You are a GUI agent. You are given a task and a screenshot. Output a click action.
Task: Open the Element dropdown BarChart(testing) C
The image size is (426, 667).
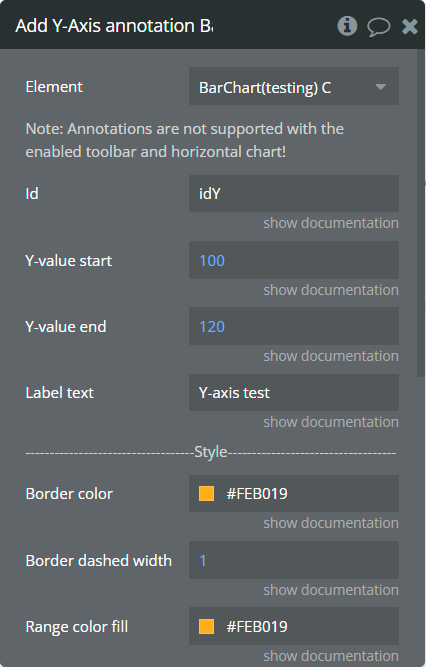(294, 86)
